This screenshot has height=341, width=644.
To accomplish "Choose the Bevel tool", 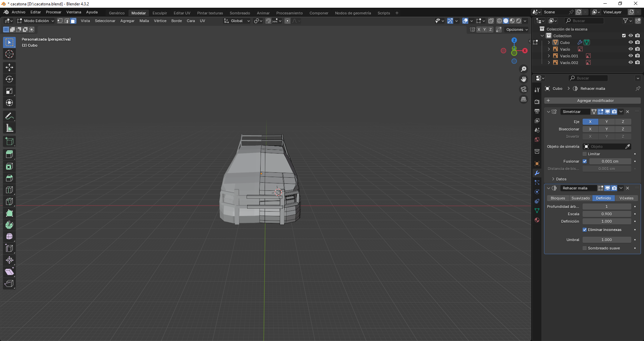I will click(x=9, y=178).
